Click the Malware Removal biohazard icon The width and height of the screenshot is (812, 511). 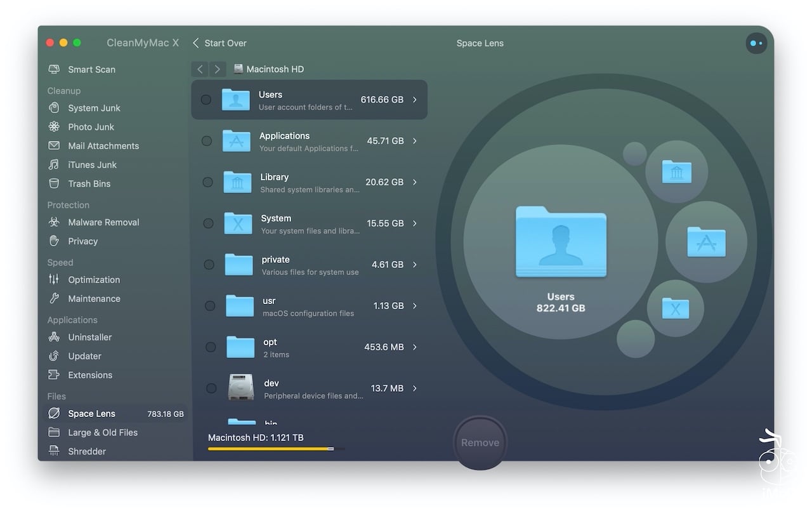pos(54,222)
